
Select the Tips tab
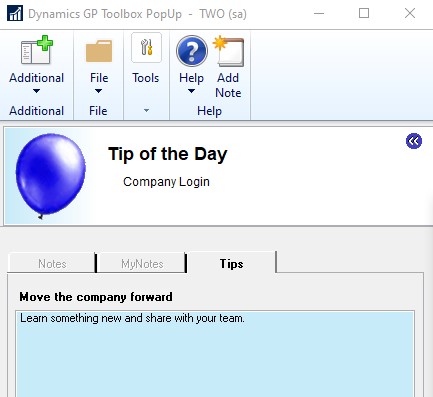tap(231, 263)
